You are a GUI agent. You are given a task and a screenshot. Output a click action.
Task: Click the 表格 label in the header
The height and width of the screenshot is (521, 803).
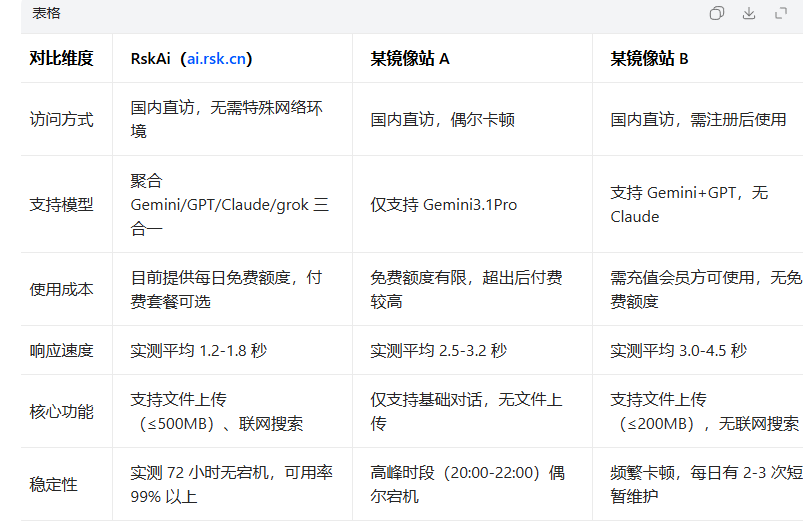46,13
